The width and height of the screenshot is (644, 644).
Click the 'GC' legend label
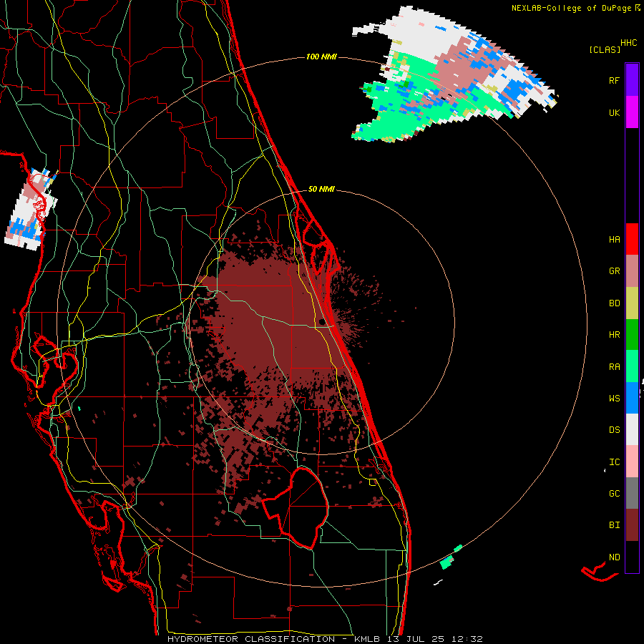tap(614, 494)
